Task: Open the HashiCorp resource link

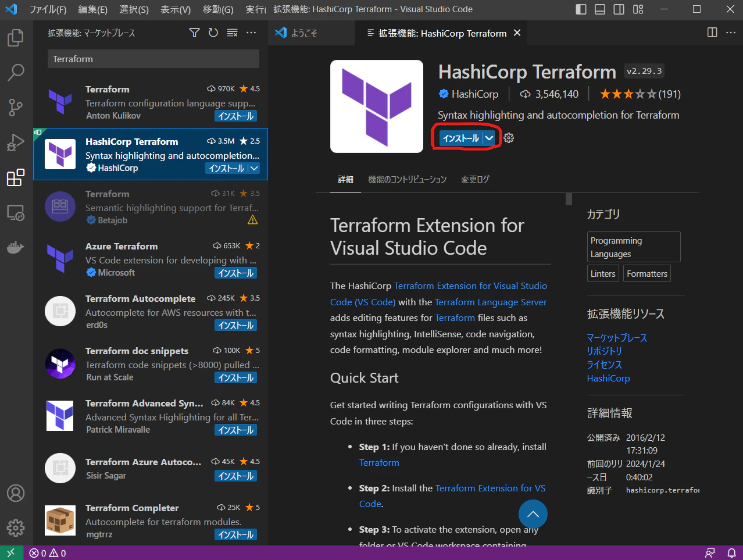Action: tap(609, 378)
